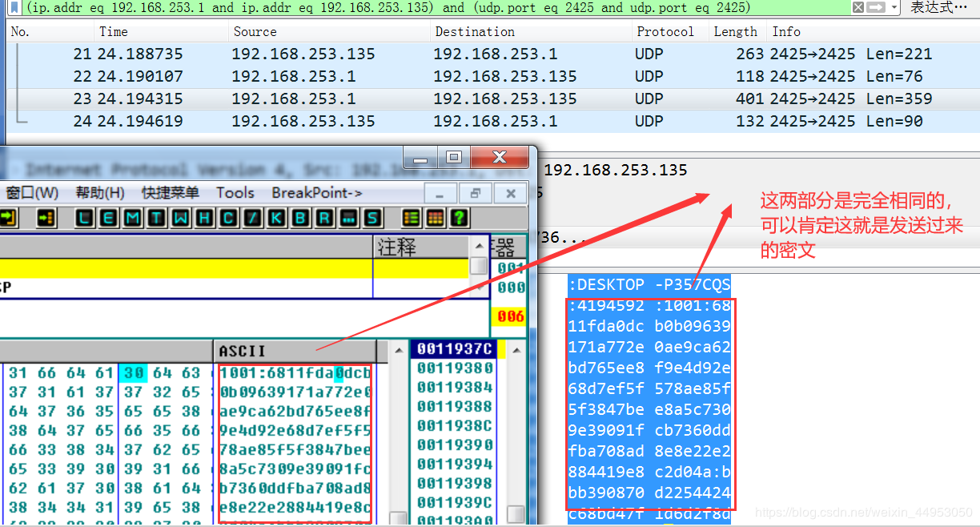Viewport: 980px width, 527px height.
Task: Open appearance options grid icon
Action: point(435,218)
